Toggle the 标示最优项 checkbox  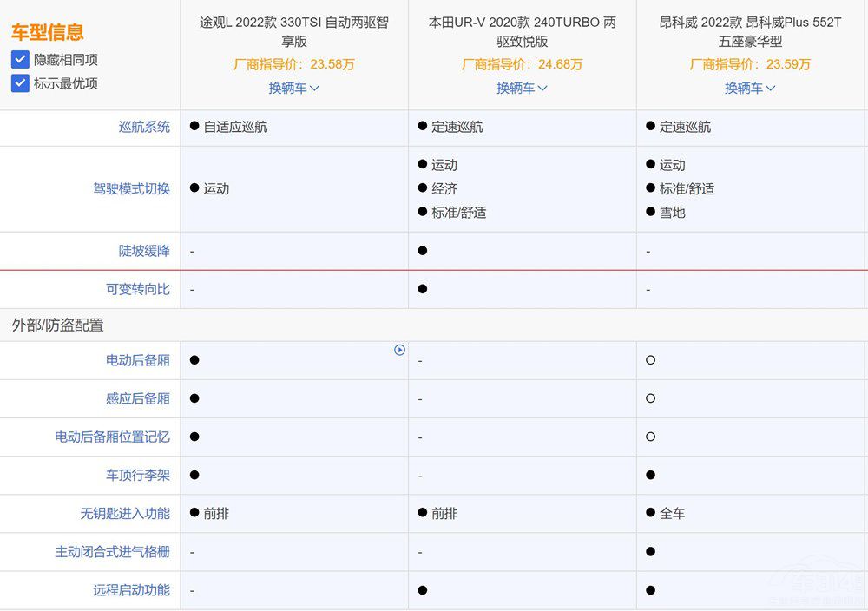point(20,83)
